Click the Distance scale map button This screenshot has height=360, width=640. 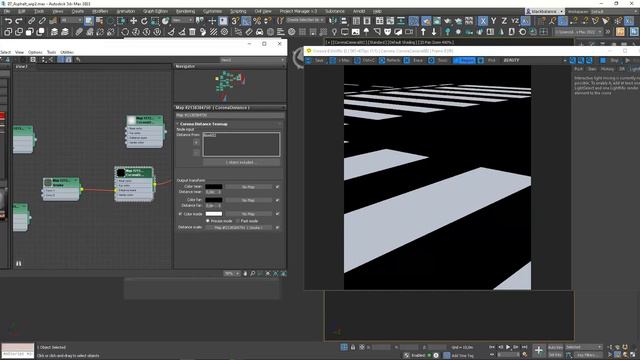pos(239,227)
